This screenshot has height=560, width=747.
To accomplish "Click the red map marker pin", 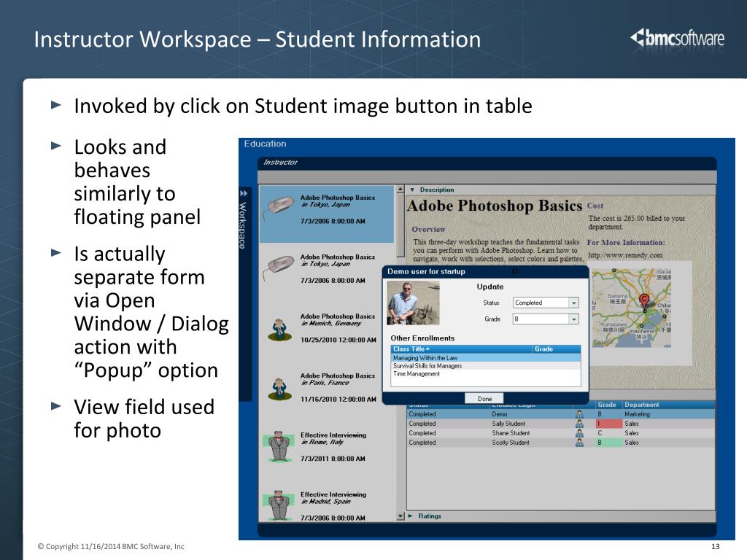I will (644, 301).
